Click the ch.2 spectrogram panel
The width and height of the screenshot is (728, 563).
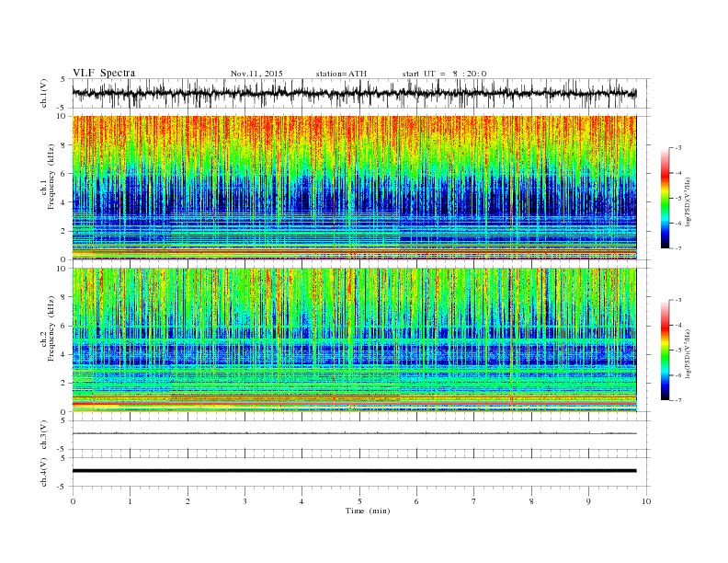coord(354,340)
